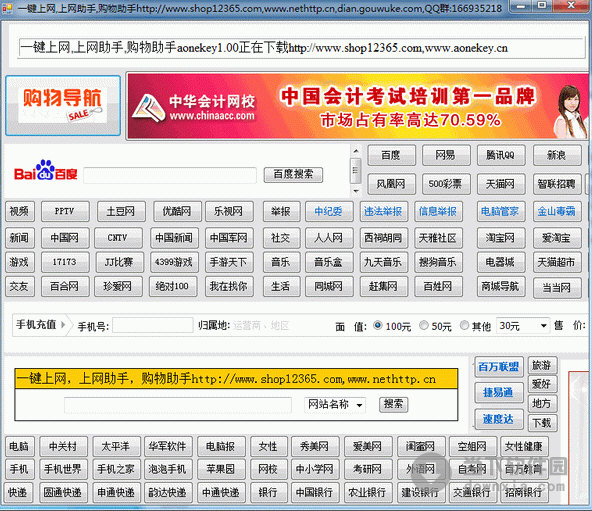Select the 旅游 side tab
592x511 pixels.
click(x=543, y=366)
